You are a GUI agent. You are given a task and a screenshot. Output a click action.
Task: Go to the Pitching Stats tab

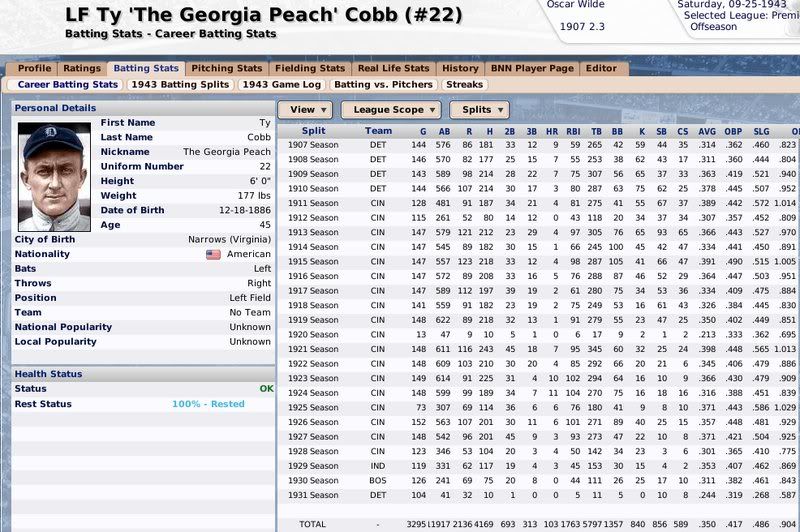point(227,68)
